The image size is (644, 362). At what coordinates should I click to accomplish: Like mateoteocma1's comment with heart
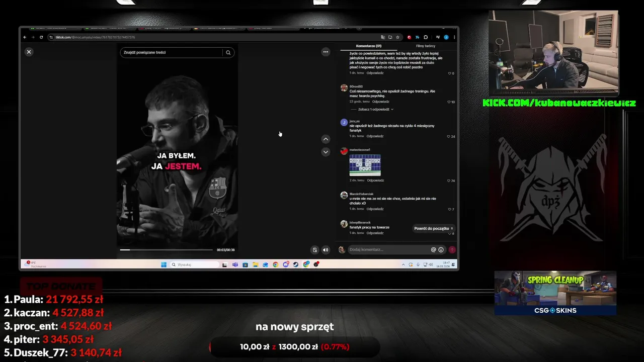pos(449,180)
